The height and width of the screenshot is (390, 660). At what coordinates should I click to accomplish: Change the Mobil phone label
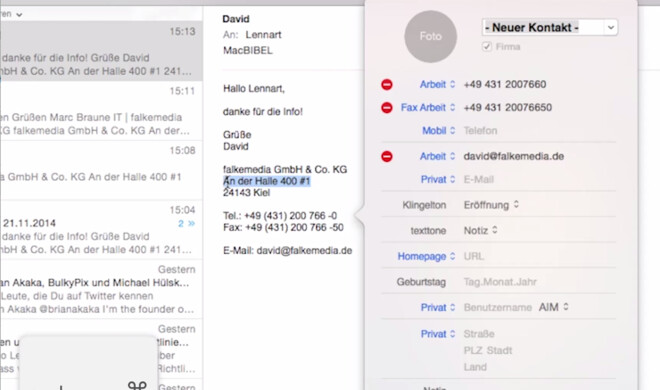pos(438,131)
